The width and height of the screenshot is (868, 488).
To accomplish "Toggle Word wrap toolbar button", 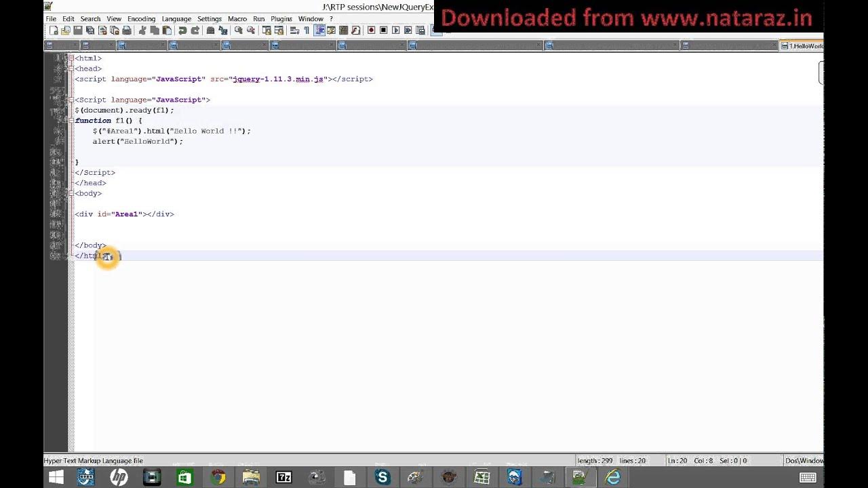I will click(294, 30).
